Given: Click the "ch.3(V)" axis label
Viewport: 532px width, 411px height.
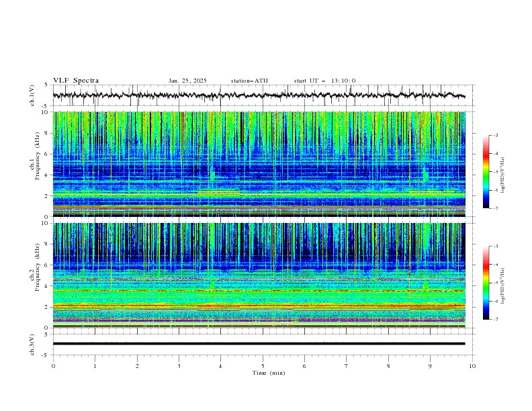Looking at the screenshot, I should click(32, 345).
